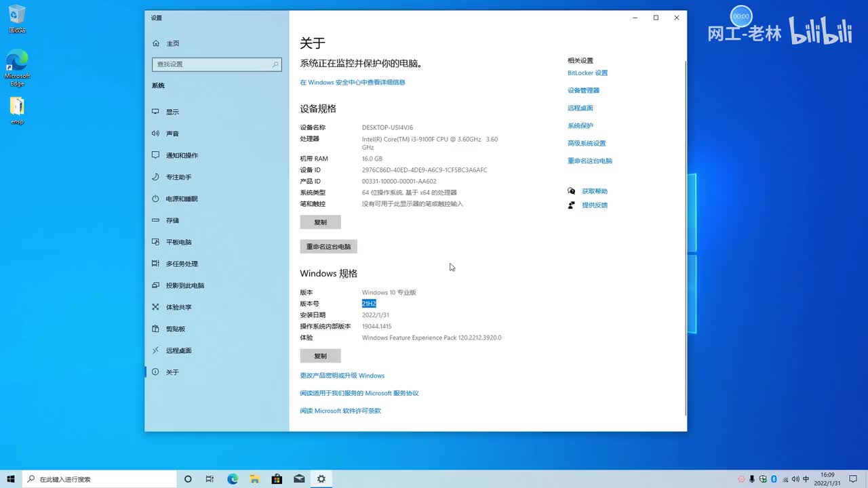
Task: Open 投影到此电脑 projecting icon
Action: 155,285
